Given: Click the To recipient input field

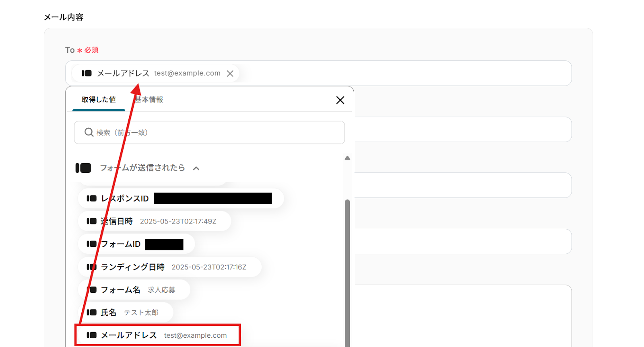Looking at the screenshot, I should (318, 73).
